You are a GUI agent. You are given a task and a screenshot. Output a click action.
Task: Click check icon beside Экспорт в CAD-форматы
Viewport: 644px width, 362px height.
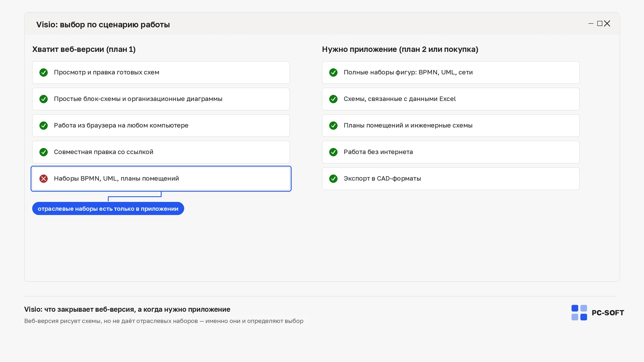click(333, 179)
